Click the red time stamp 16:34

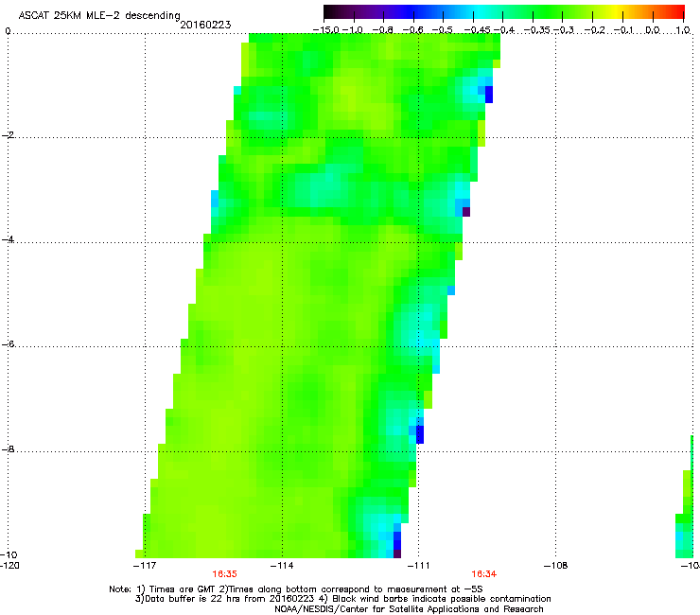(484, 574)
